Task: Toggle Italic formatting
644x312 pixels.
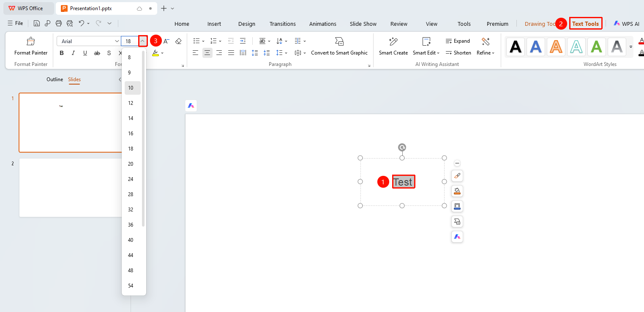Action: click(73, 53)
